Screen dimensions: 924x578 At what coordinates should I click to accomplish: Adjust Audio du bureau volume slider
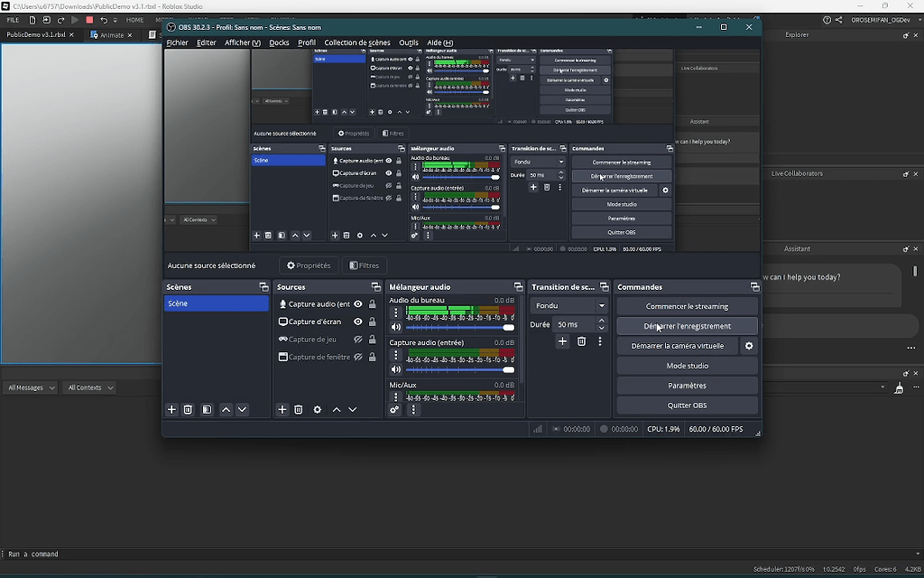(x=459, y=327)
